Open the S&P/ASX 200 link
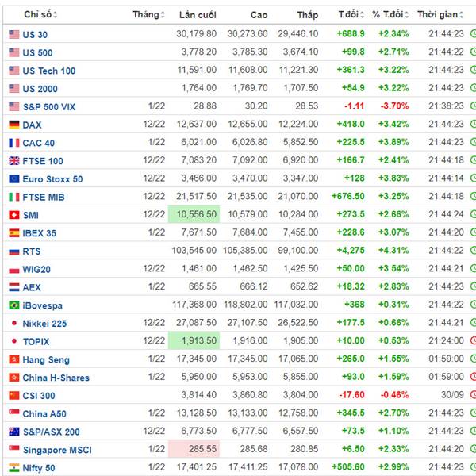 coord(52,432)
